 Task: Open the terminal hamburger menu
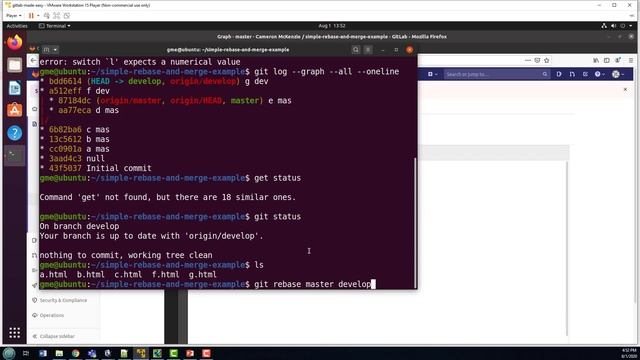click(368, 49)
